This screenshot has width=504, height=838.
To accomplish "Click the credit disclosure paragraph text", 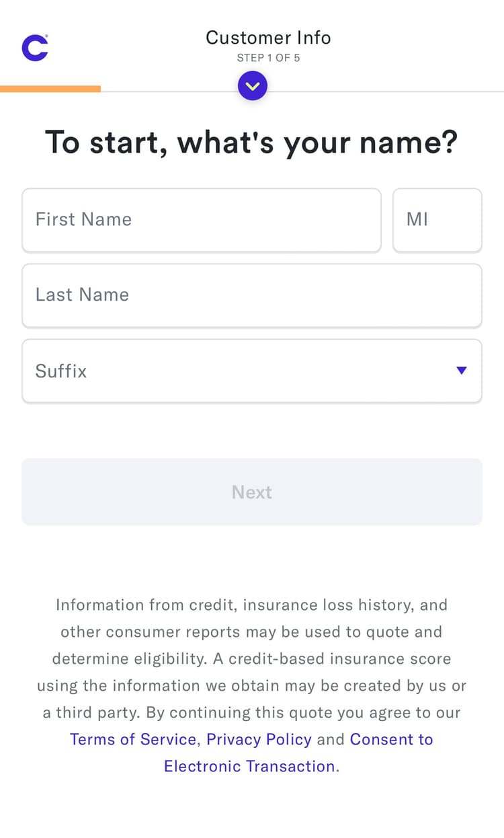I will click(252, 658).
